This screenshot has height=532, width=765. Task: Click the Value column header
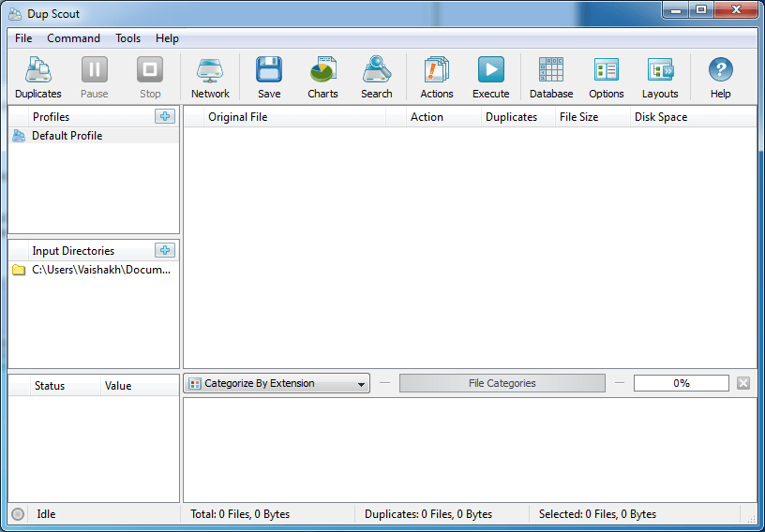(x=140, y=386)
